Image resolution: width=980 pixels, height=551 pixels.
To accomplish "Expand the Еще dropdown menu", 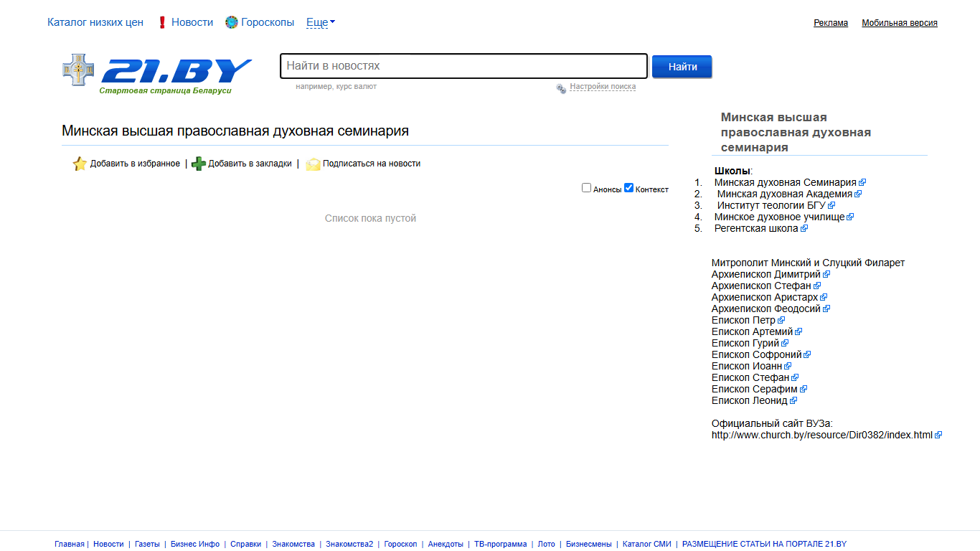I will (x=320, y=22).
